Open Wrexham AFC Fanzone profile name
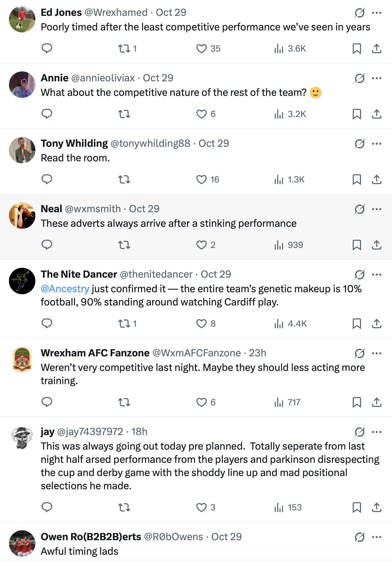 point(95,353)
